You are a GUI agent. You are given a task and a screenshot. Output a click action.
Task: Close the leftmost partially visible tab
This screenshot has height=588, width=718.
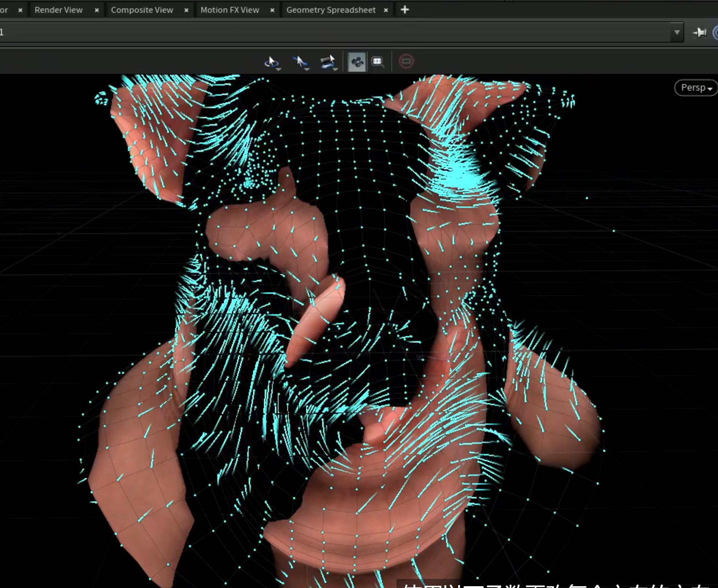point(20,10)
